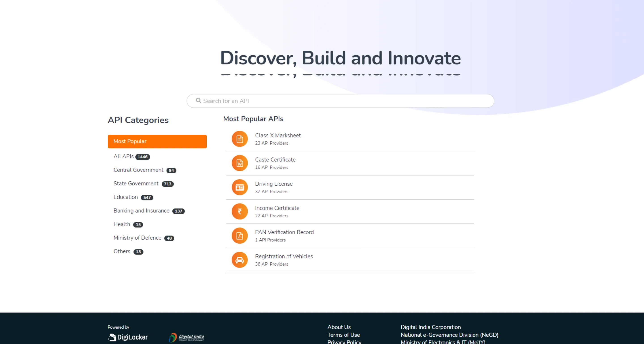
Task: Open Ministry of Defence category
Action: coord(137,238)
